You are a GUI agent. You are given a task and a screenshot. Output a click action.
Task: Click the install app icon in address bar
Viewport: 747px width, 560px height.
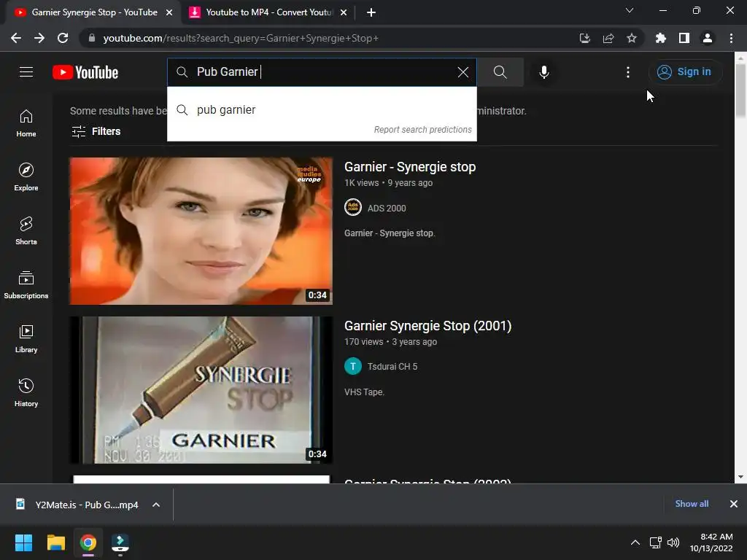584,38
